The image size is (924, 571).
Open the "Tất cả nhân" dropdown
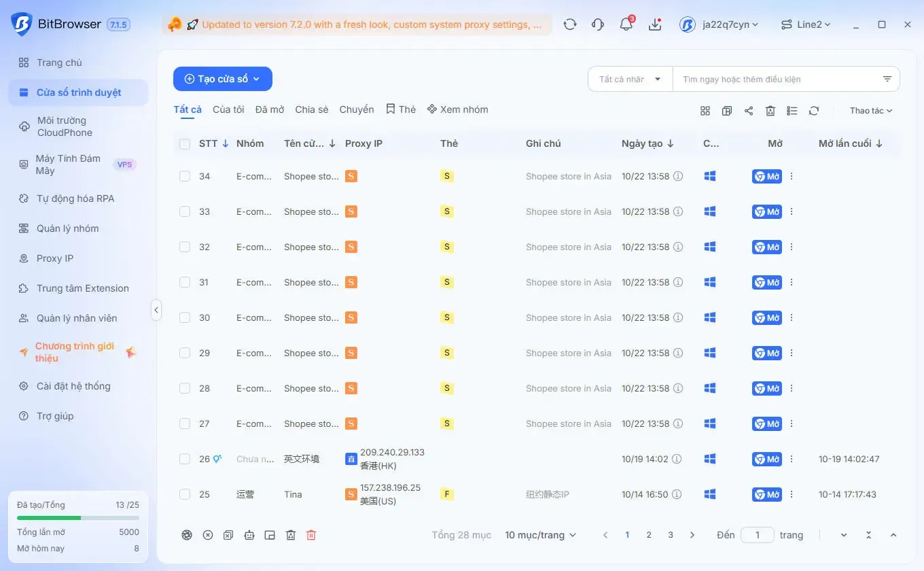click(630, 79)
